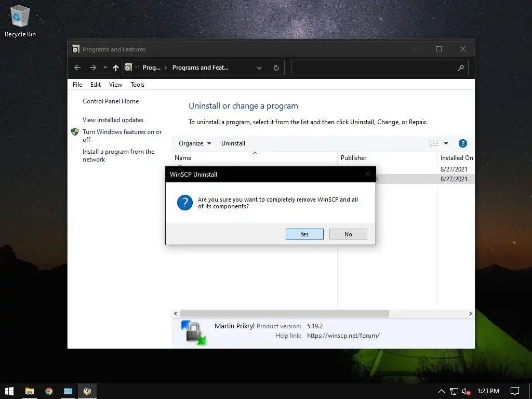Click Uninstall in the toolbar
This screenshot has width=532, height=399.
(x=233, y=143)
